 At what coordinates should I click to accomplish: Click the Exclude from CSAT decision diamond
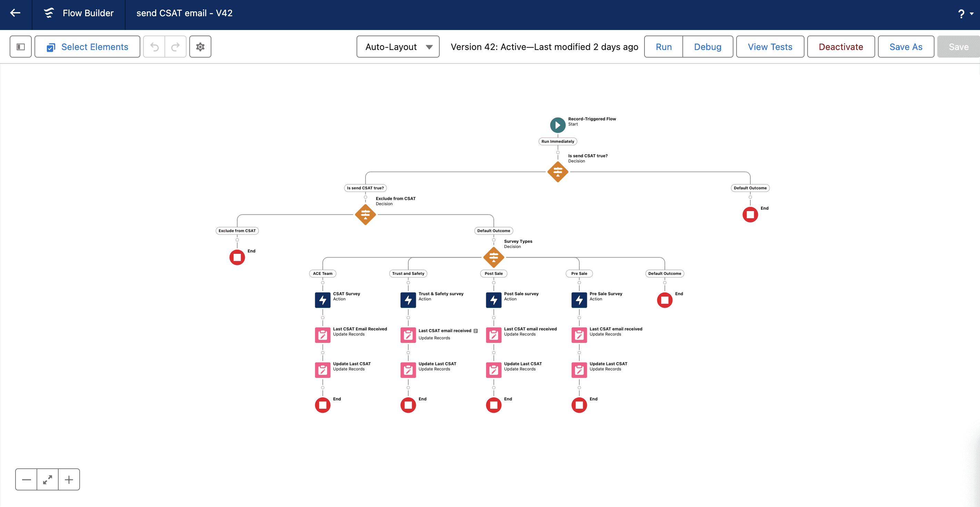pyautogui.click(x=365, y=215)
